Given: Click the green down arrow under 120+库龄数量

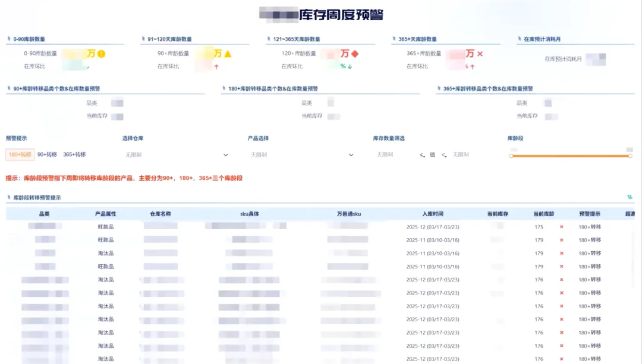Looking at the screenshot, I should point(350,67).
